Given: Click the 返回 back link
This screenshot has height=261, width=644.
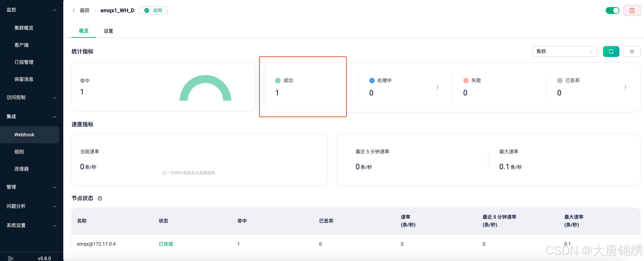Looking at the screenshot, I should pyautogui.click(x=84, y=10).
